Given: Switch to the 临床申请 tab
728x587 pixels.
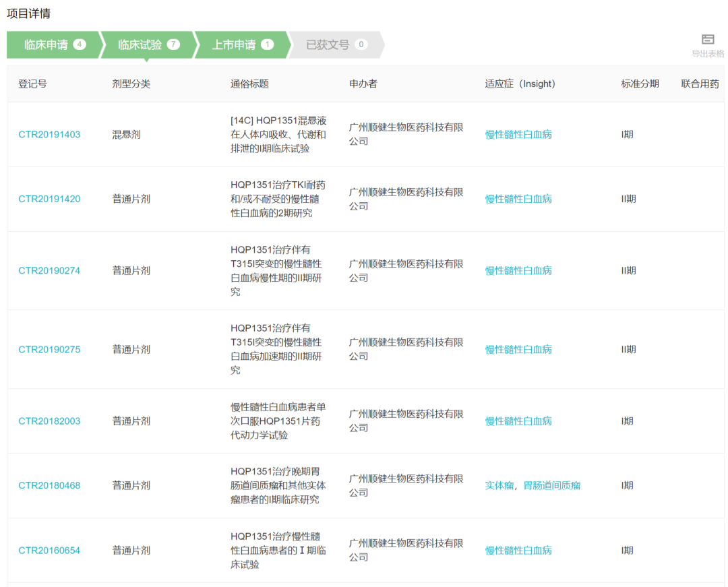Looking at the screenshot, I should click(54, 44).
